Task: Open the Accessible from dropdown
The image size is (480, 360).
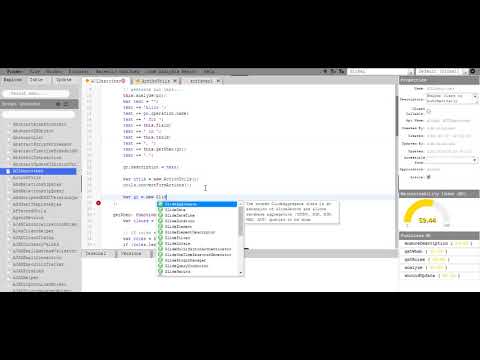Action: tap(452, 160)
